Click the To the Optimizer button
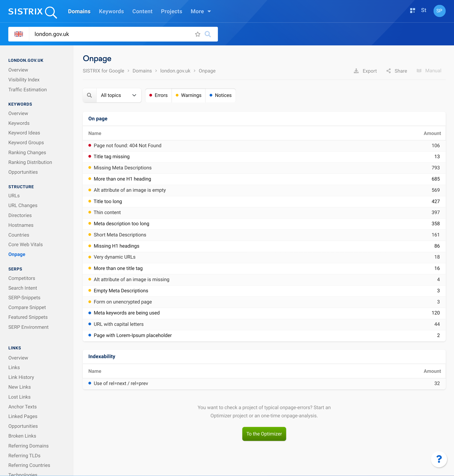This screenshot has width=454, height=476. (264, 434)
